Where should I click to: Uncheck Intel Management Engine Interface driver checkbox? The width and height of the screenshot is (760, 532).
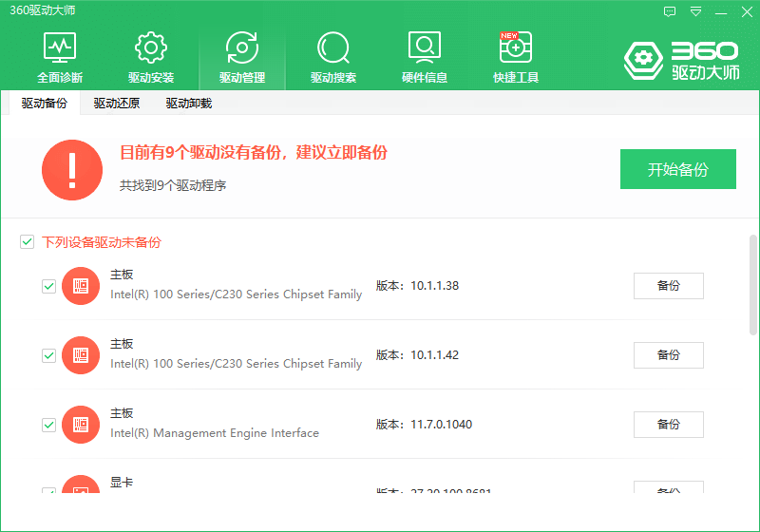click(49, 425)
